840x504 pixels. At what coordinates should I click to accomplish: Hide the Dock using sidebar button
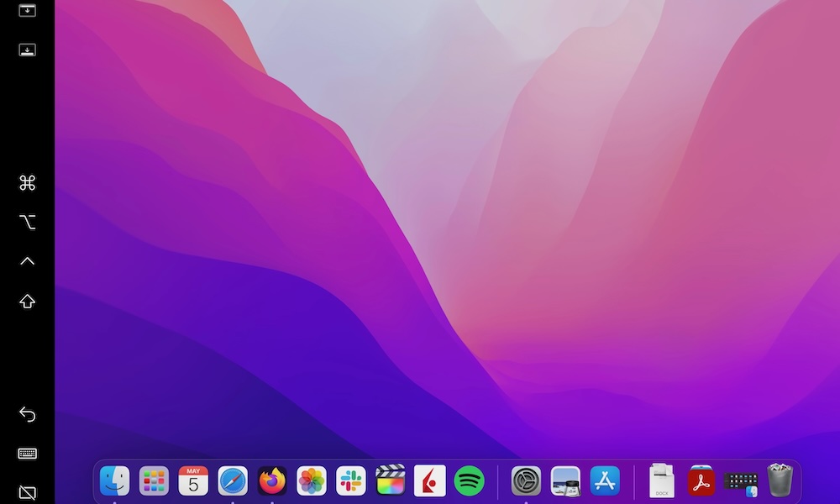[x=27, y=50]
